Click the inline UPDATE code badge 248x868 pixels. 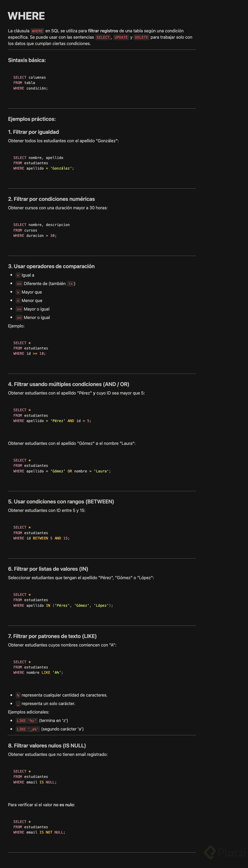click(x=121, y=37)
